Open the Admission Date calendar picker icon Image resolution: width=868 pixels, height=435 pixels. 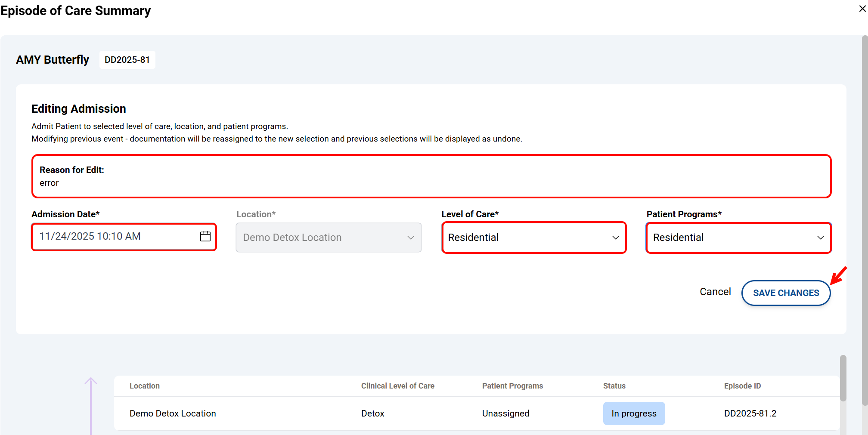[x=205, y=236]
